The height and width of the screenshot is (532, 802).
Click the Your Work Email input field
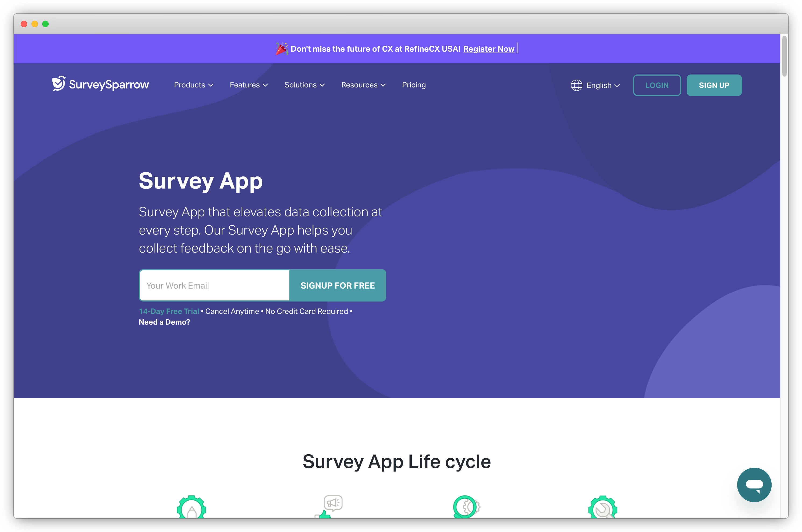click(214, 285)
